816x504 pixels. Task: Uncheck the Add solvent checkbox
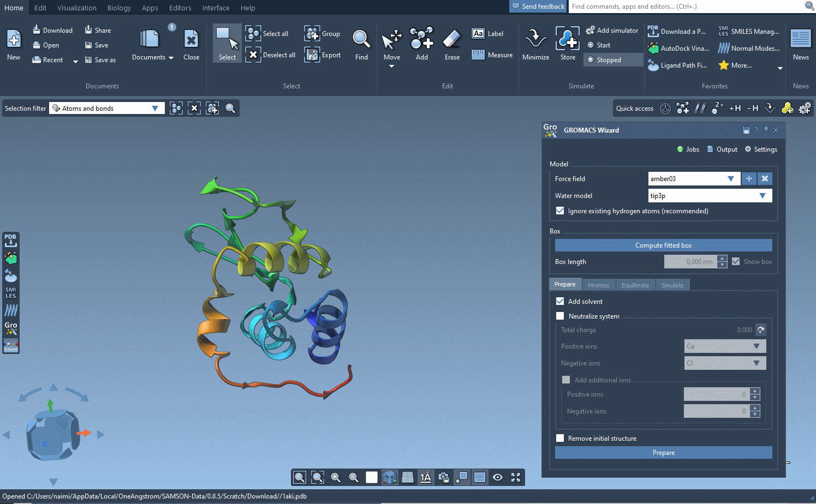tap(560, 301)
